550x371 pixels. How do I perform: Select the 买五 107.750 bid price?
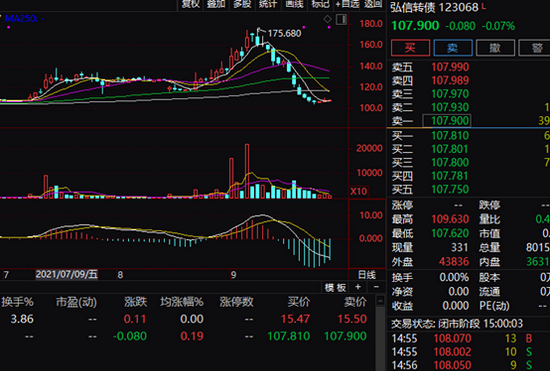tap(450, 189)
